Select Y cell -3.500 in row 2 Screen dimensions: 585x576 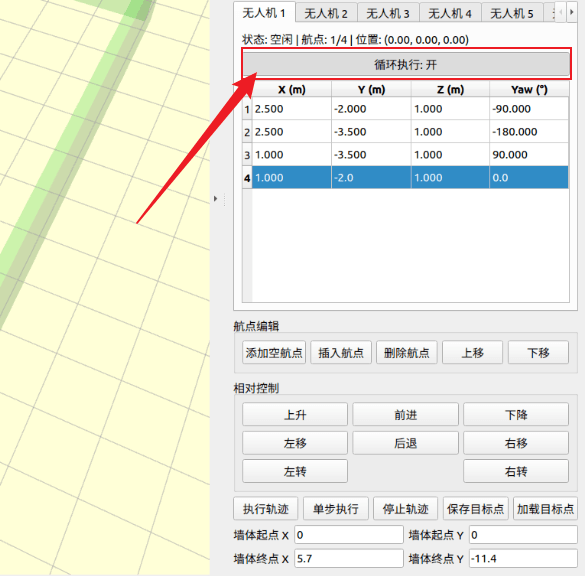click(x=371, y=132)
